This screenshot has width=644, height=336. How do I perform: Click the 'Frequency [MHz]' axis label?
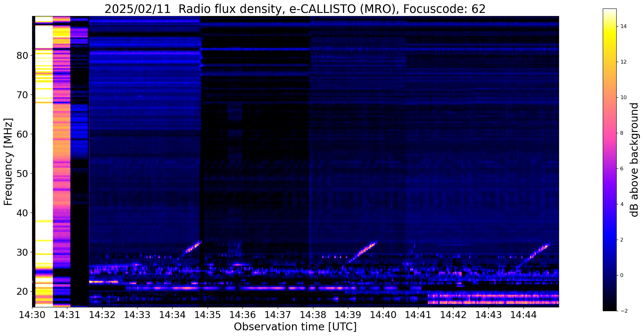point(8,162)
